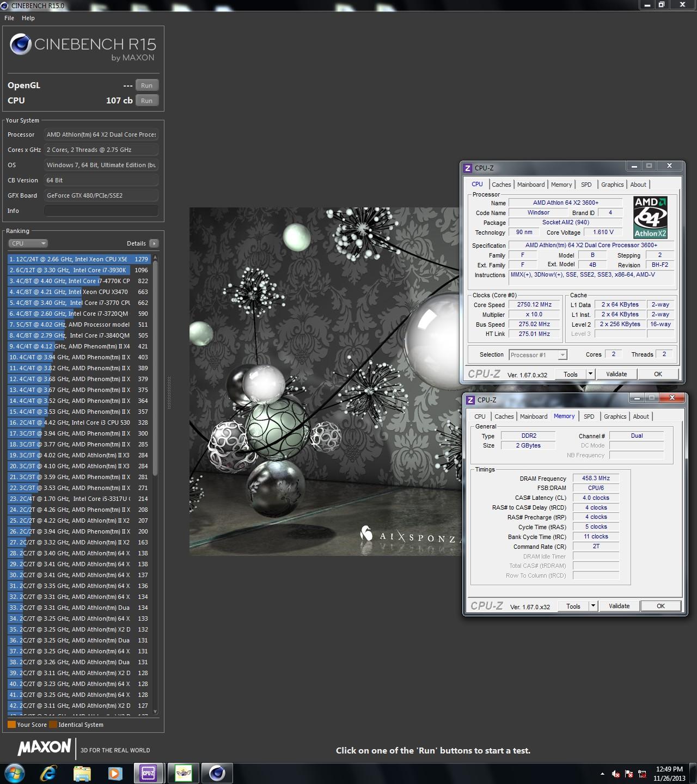Image resolution: width=697 pixels, height=784 pixels.
Task: Click the DRAM Frequency 458.3 MHz value
Action: coord(596,478)
